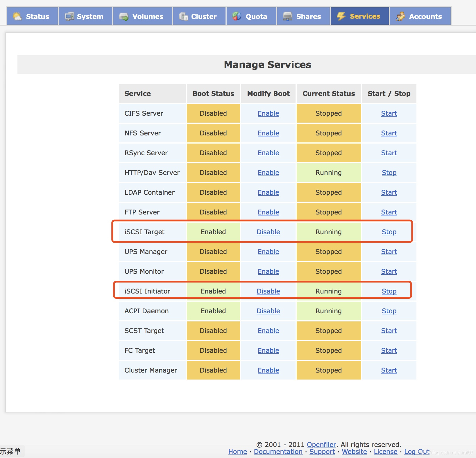This screenshot has width=476, height=458.
Task: Start the SCST Target service
Action: pyautogui.click(x=389, y=331)
